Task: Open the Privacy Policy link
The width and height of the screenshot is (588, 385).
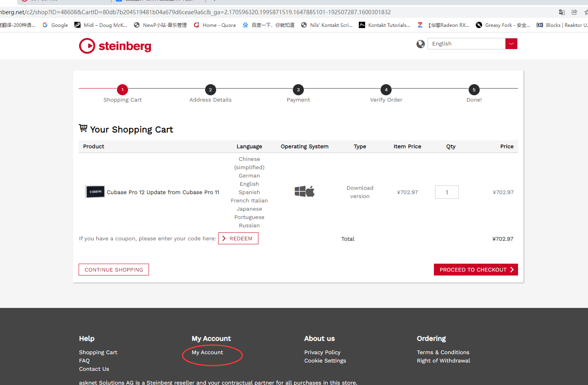Action: (x=322, y=352)
